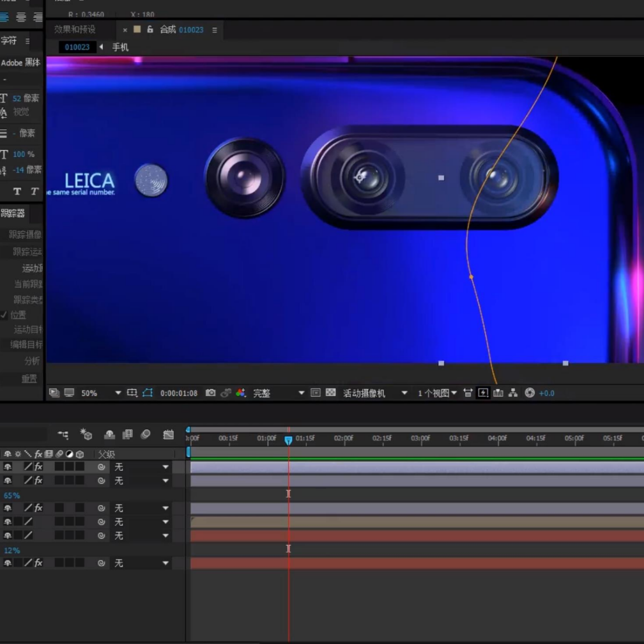The width and height of the screenshot is (644, 644).
Task: Click the 0:00:01:08 timecode in viewer
Action: coord(179,393)
